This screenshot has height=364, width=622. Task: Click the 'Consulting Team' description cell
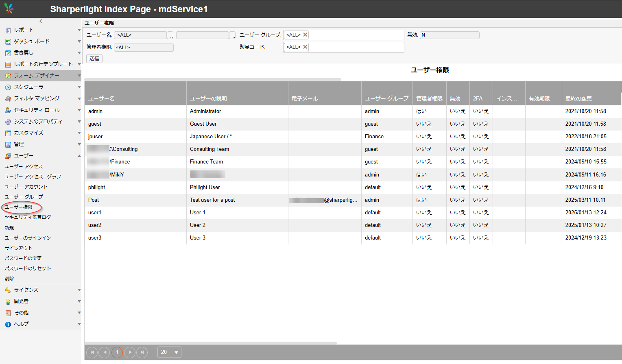tap(237, 149)
